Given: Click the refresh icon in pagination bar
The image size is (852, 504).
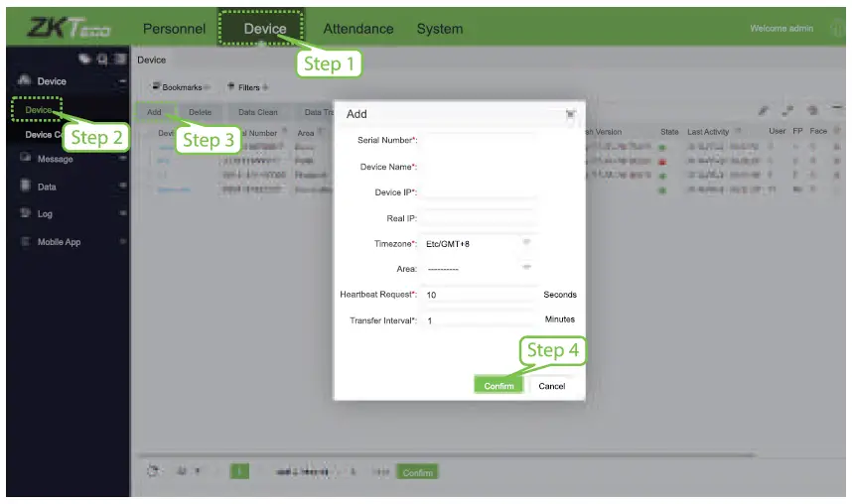Looking at the screenshot, I should 153,471.
